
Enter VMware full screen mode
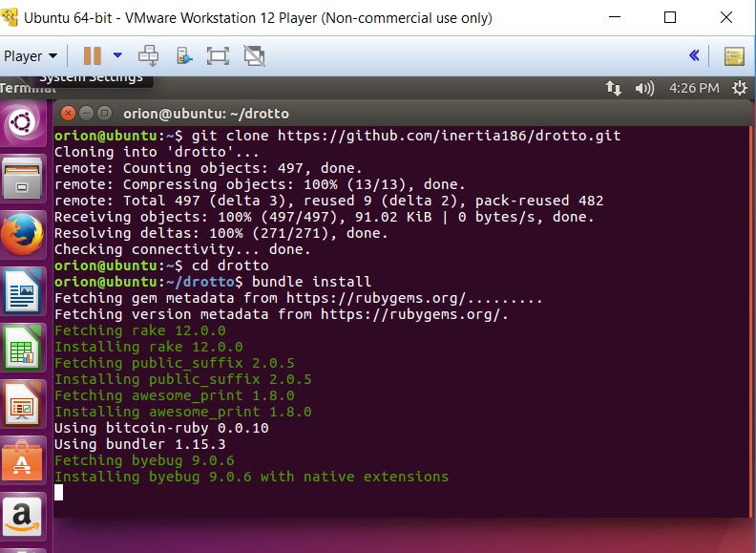(218, 56)
